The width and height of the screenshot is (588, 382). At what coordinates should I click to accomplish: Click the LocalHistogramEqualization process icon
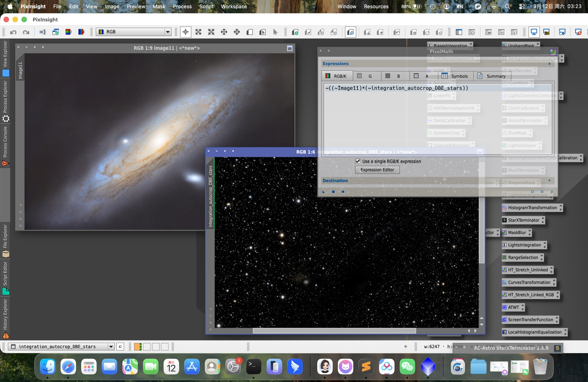(534, 332)
